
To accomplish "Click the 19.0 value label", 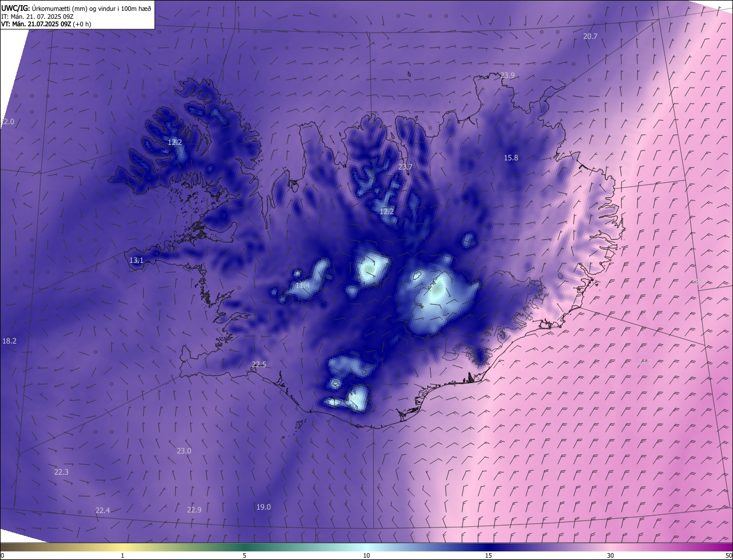I will pos(263,507).
